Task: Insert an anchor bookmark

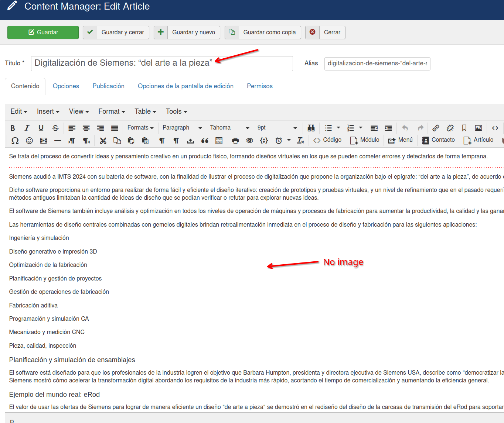Action: point(464,128)
